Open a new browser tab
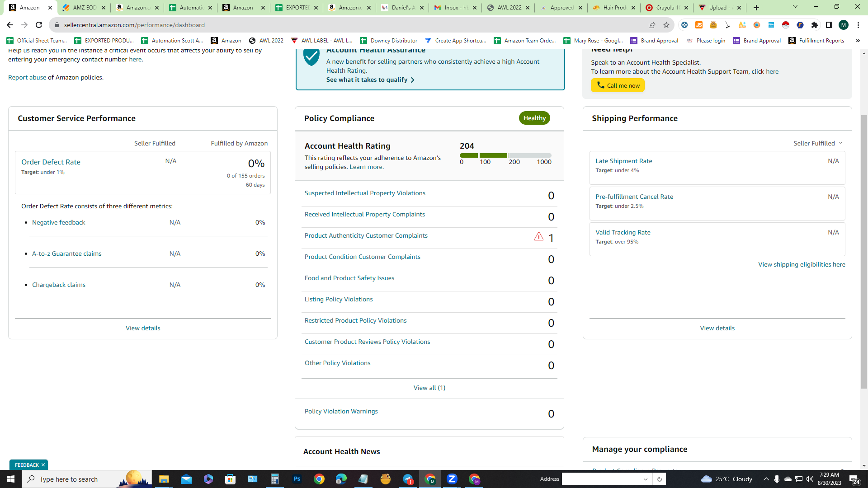Viewport: 868px width, 488px height. click(756, 8)
